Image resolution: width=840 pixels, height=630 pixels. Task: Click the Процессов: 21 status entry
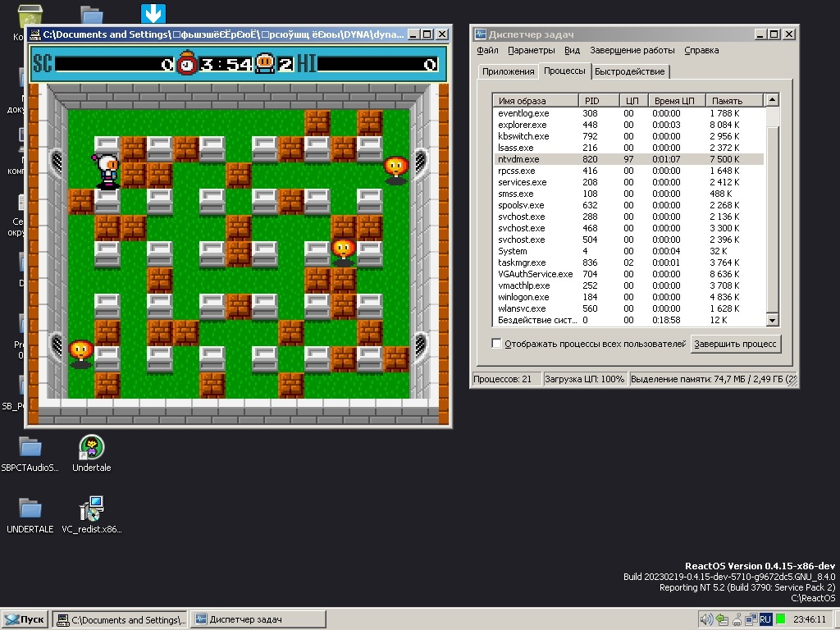505,379
